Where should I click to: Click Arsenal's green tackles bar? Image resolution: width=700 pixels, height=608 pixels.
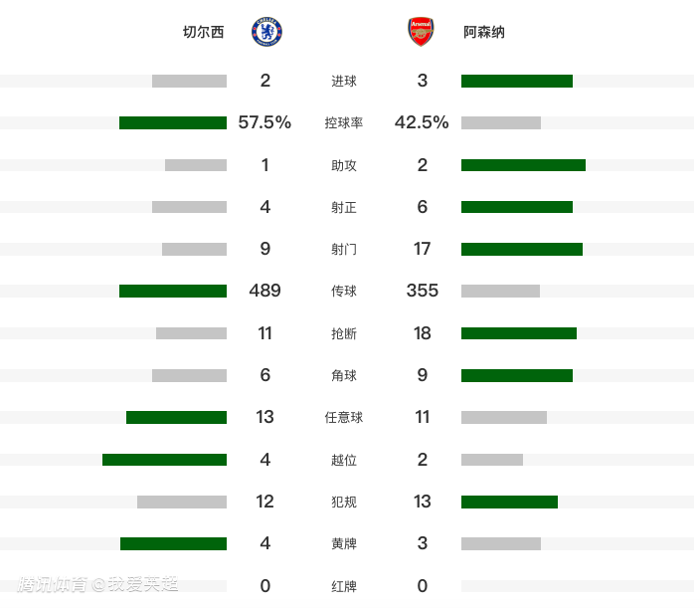point(519,332)
